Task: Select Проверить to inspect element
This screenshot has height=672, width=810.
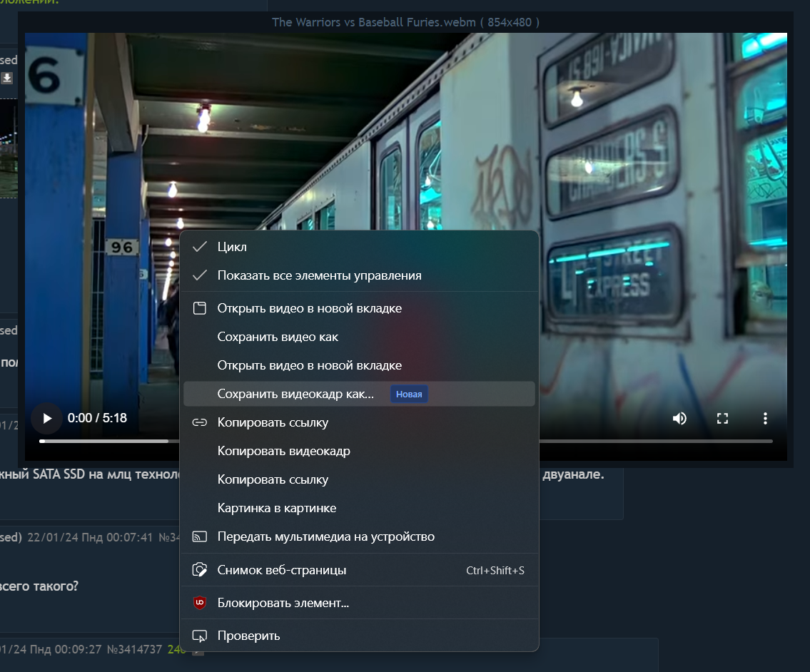Action: (x=359, y=636)
